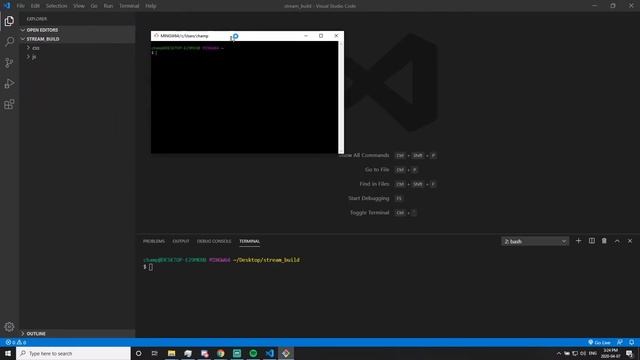Open Task View on taskbar
Screen dimensions: 640x360
[155, 353]
